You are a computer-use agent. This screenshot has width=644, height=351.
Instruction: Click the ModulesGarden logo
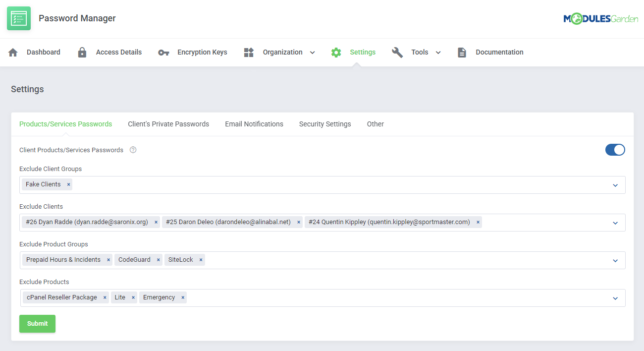[600, 19]
